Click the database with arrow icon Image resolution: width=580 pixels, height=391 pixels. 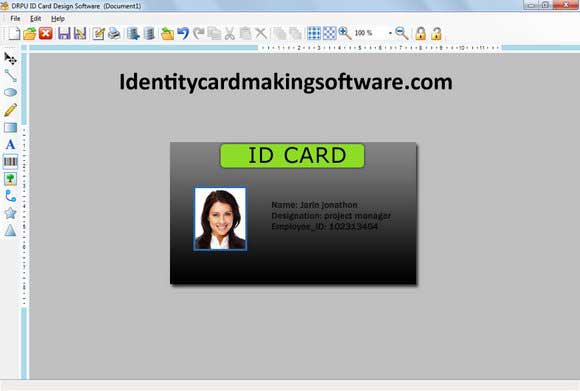[x=133, y=33]
